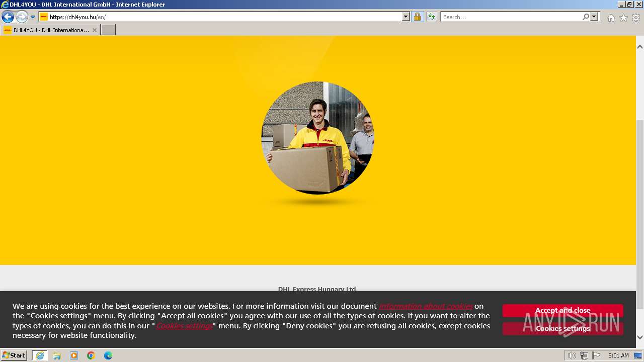
Task: Click the DHL courier circular photo
Action: click(317, 138)
